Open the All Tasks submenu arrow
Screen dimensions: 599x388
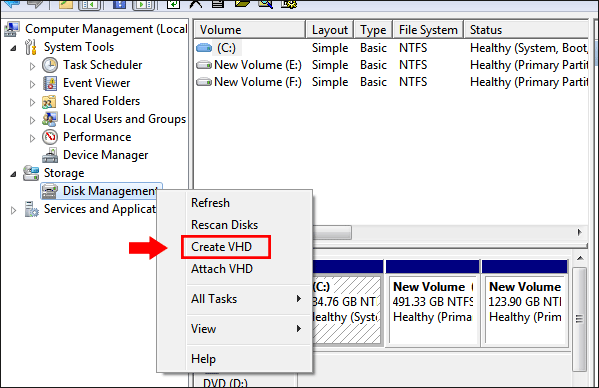pos(299,299)
